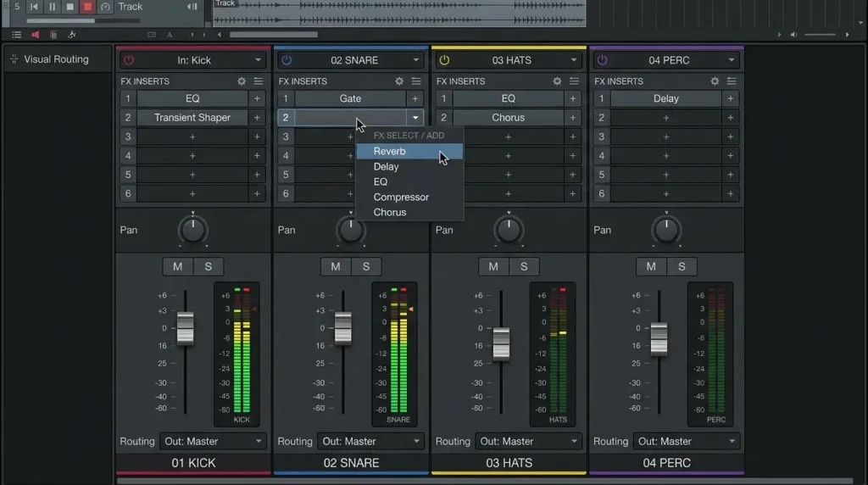Open FX inserts list menu on Snare
Screen dimensions: 868x485
click(x=415, y=81)
